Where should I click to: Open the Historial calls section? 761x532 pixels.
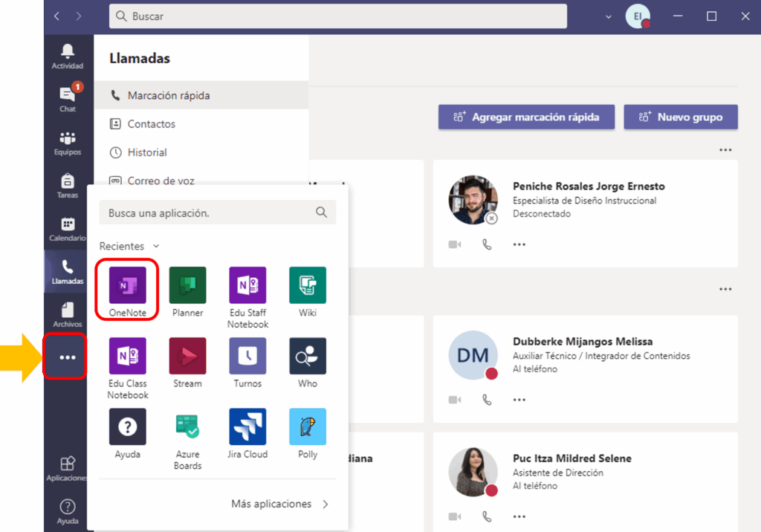147,152
